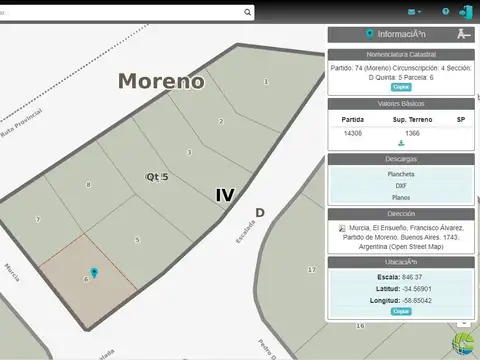
Task: Click the Información location pin icon
Action: (x=369, y=34)
